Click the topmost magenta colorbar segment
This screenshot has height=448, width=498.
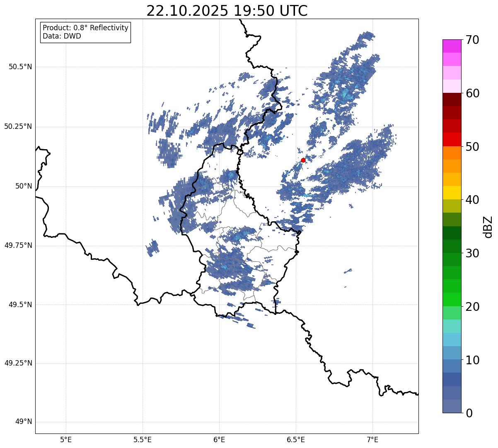452,46
